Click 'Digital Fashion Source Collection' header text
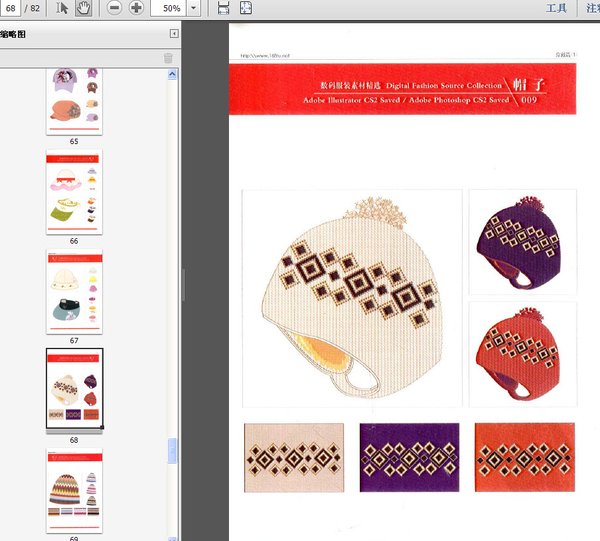Screen dimensions: 600x541 pyautogui.click(x=443, y=86)
